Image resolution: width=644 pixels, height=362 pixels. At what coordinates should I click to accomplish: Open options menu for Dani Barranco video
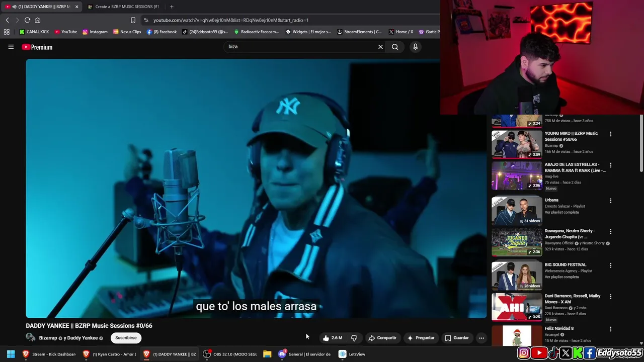tap(611, 297)
